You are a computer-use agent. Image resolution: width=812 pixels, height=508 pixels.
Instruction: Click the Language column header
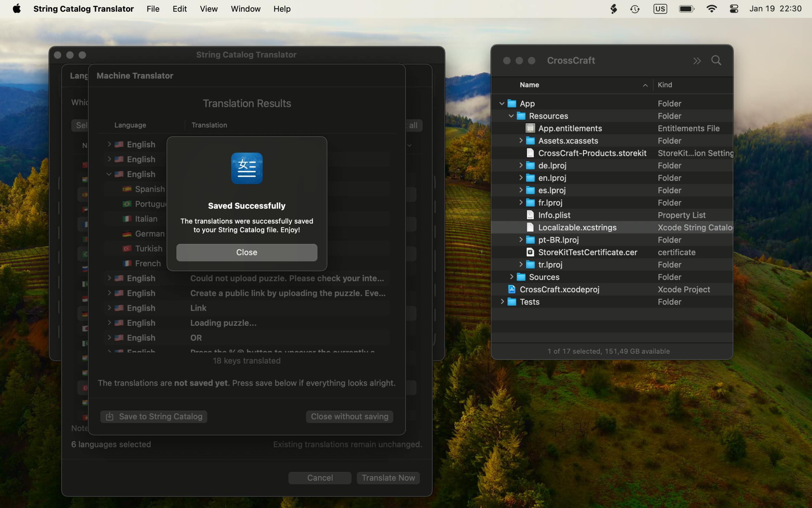(x=130, y=125)
